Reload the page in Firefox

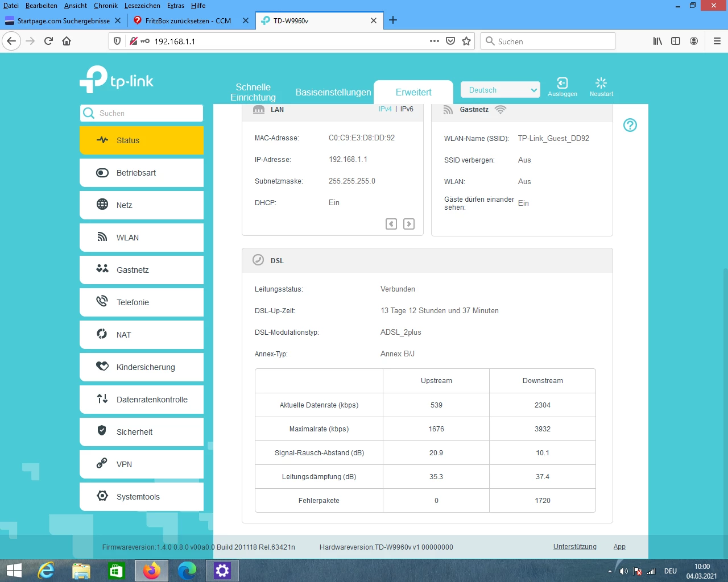coord(48,41)
